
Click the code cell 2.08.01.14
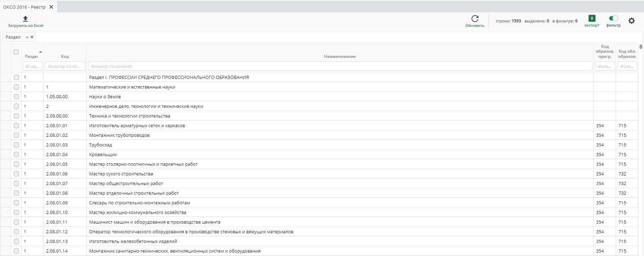[x=57, y=251]
